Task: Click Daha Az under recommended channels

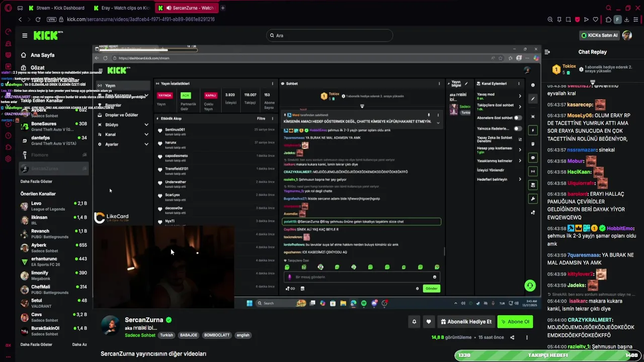Action: pos(79,344)
